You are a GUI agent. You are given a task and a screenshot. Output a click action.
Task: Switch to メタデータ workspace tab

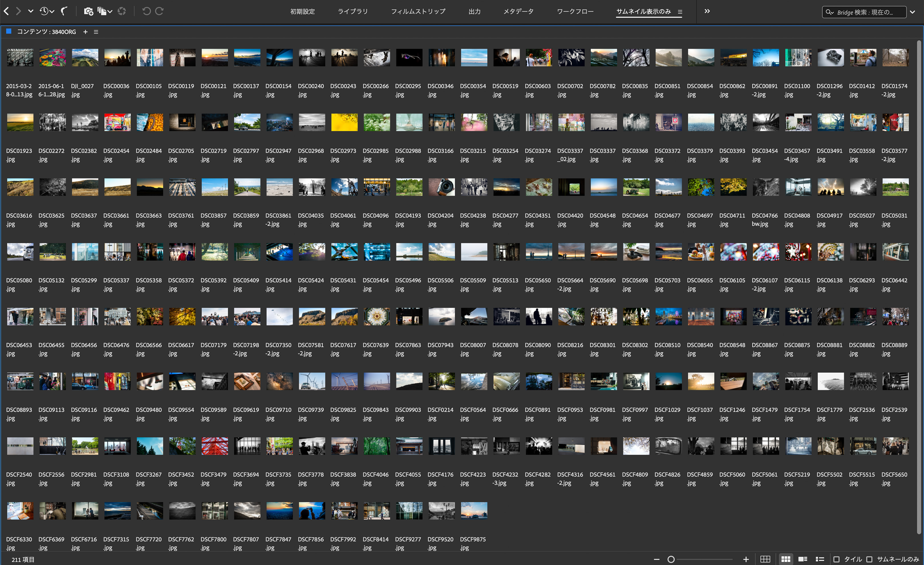(518, 11)
